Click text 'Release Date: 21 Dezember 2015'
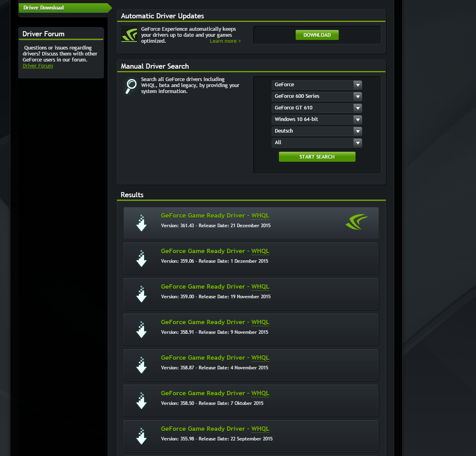Viewport: 476px width, 456px height. [x=234, y=226]
